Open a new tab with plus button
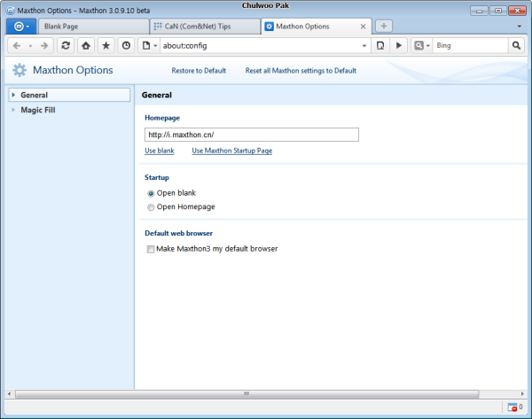 384,26
